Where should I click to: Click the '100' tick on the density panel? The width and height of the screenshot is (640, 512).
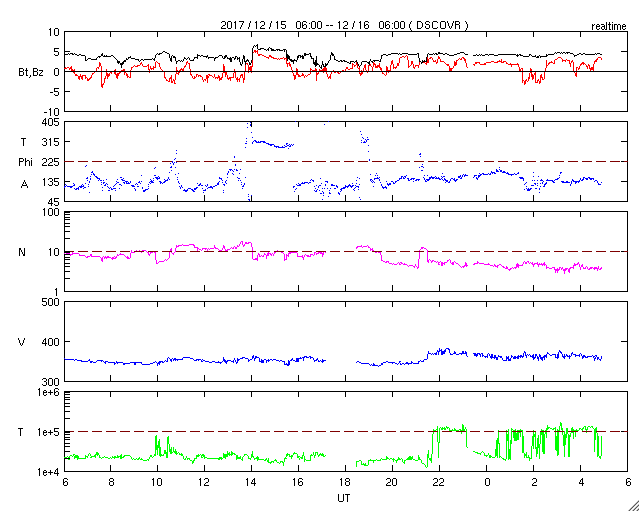[51, 212]
